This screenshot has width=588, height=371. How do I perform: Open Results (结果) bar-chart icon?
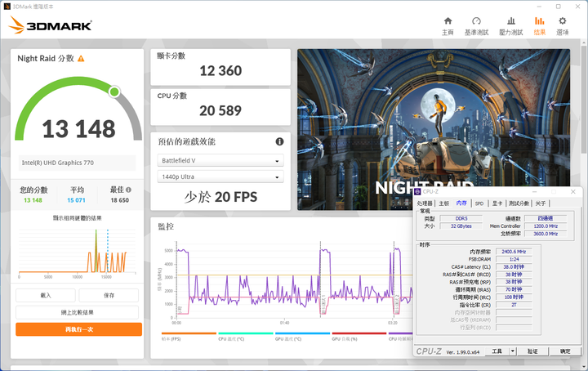click(539, 21)
